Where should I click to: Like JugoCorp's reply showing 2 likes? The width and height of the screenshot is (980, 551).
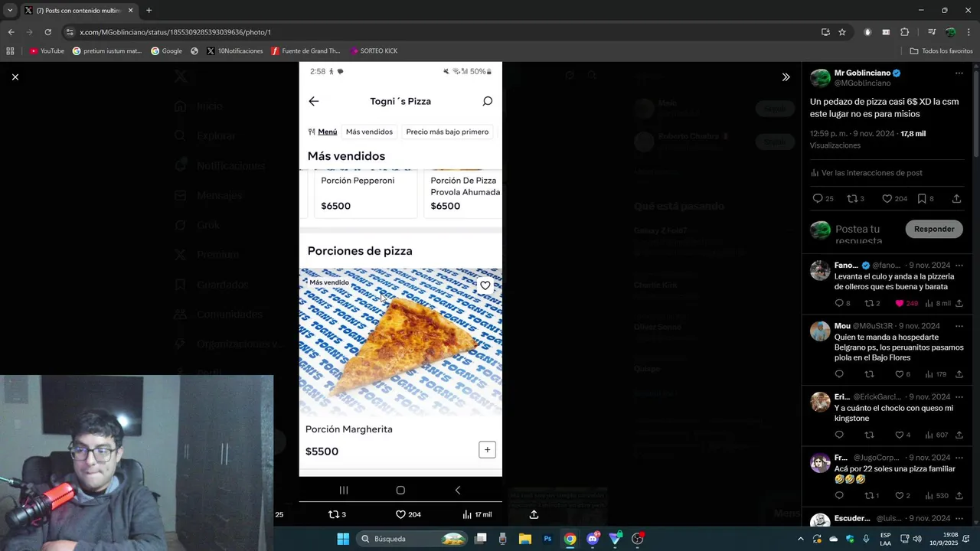point(900,496)
